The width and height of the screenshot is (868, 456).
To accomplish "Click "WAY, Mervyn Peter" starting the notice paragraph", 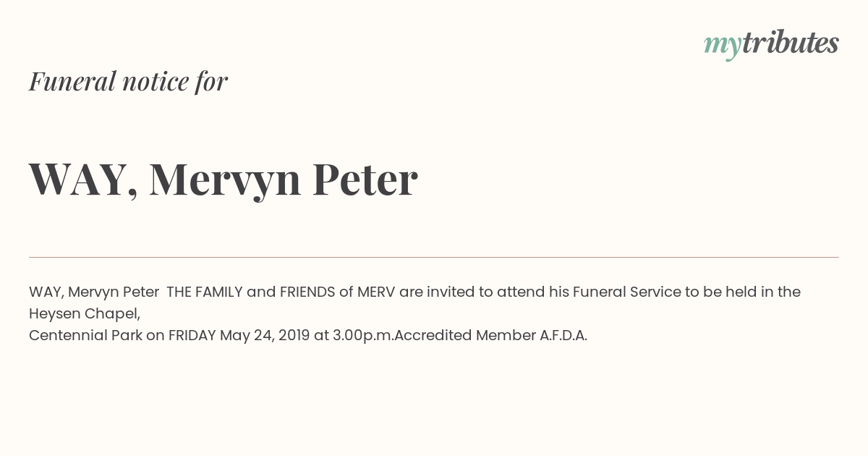I will (94, 292).
